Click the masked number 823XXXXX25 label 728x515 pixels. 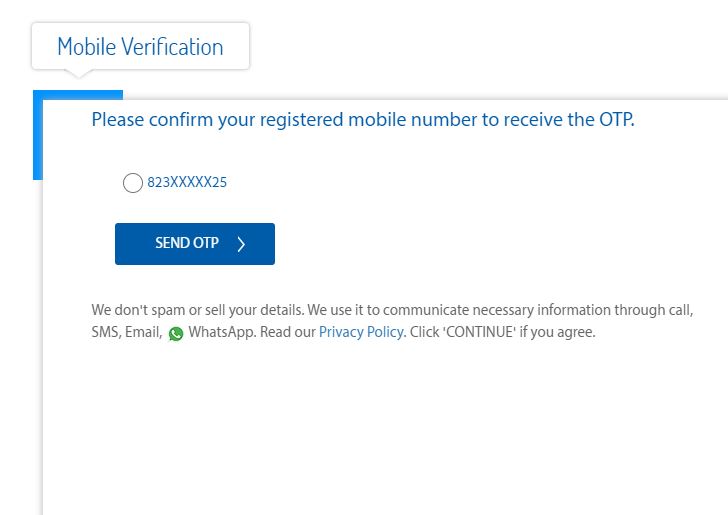187,182
